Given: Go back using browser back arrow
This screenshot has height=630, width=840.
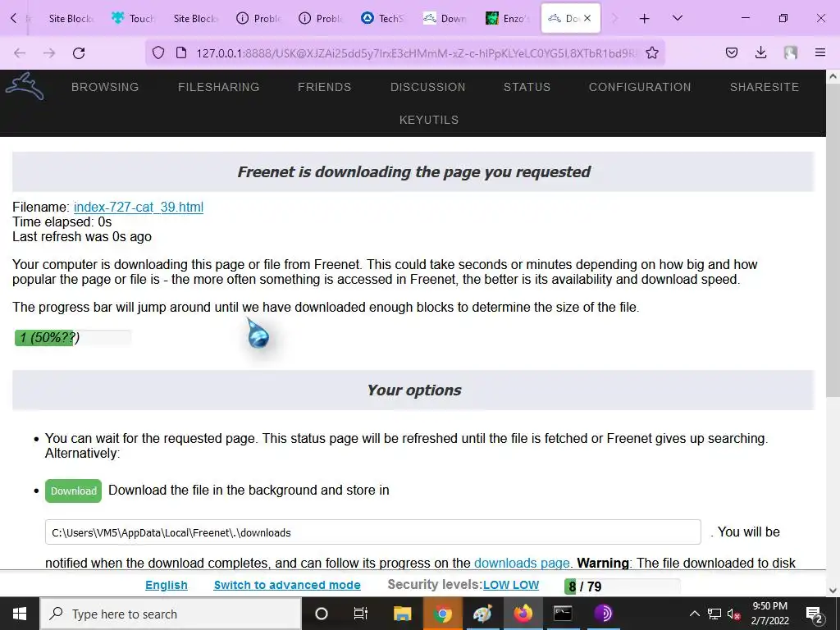Looking at the screenshot, I should tap(20, 52).
